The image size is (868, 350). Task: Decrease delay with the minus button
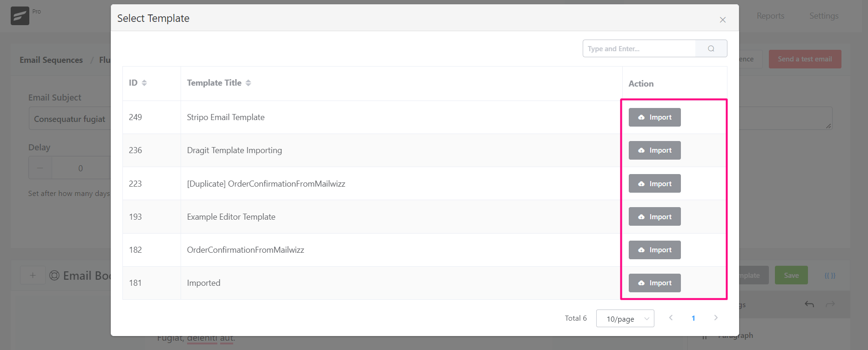coord(40,168)
